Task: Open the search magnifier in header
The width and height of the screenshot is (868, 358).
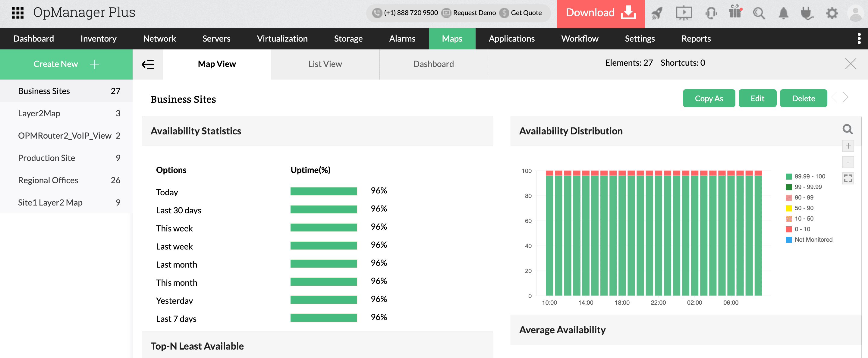Action: (759, 13)
